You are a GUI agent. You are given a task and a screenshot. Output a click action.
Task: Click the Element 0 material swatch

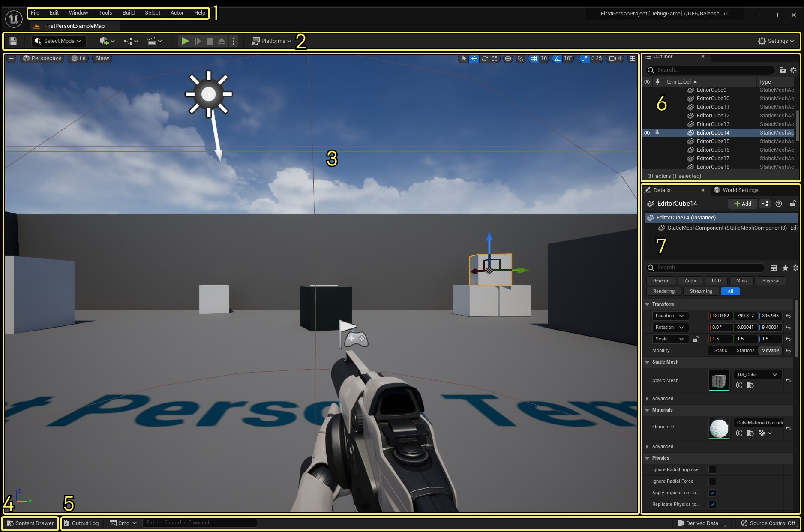coord(719,429)
